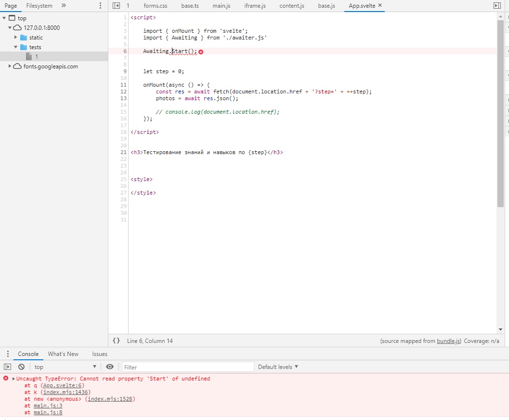
Task: Click the red error icon on line 6
Action: click(x=201, y=52)
